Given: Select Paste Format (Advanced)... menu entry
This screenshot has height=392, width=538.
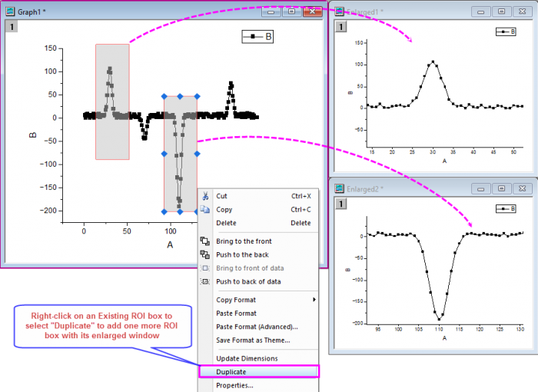Looking at the screenshot, I should [257, 327].
